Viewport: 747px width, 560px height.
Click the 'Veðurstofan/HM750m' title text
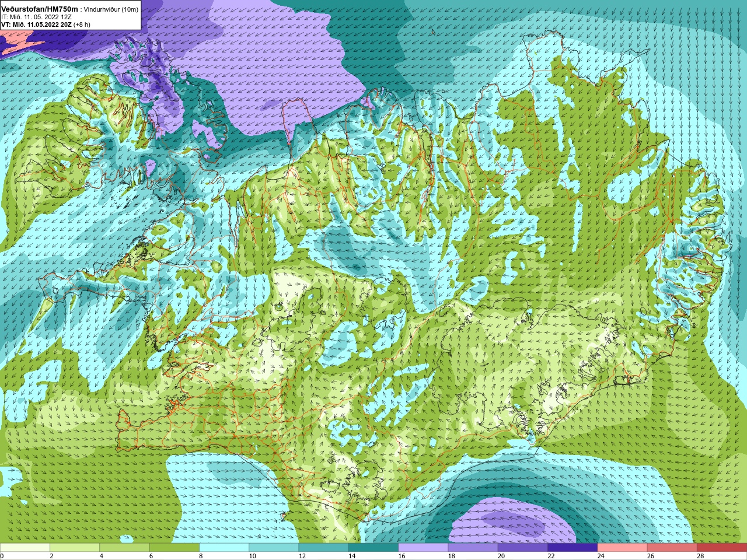[40, 9]
